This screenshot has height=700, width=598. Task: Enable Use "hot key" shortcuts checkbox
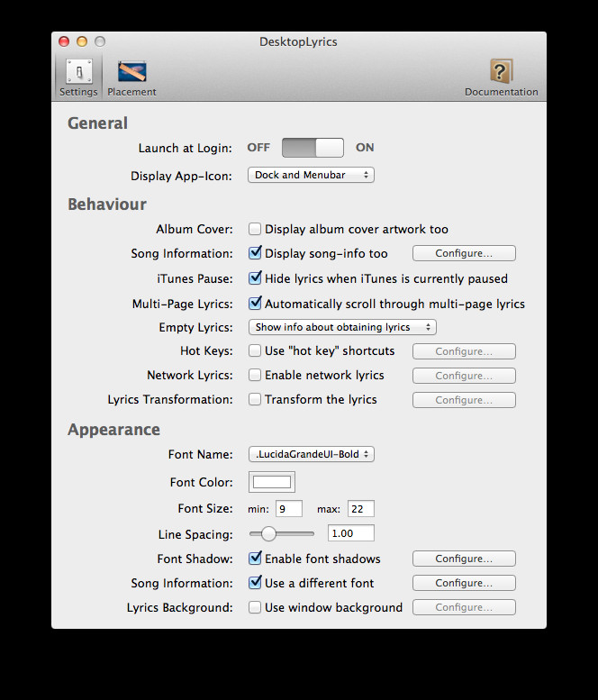tap(255, 350)
